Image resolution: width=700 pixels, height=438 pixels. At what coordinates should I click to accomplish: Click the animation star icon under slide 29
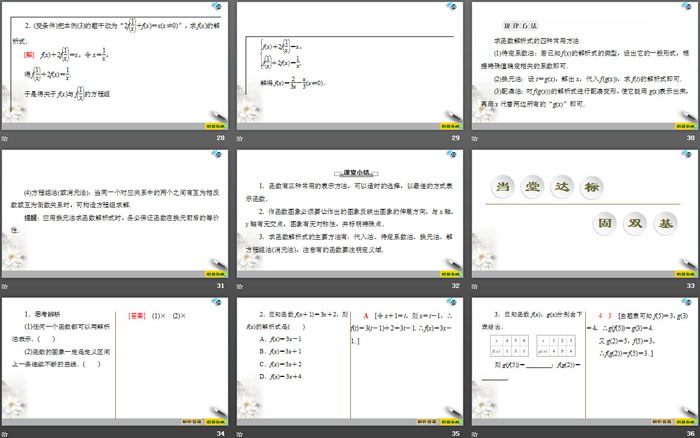click(240, 138)
